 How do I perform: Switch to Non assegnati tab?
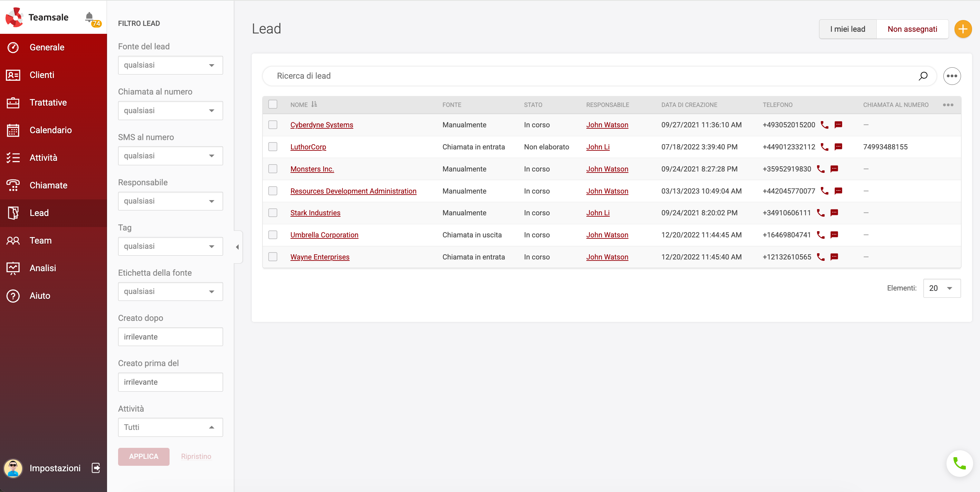point(912,29)
